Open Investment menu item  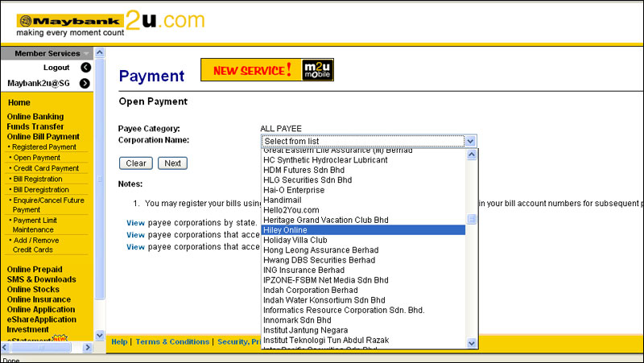coord(27,329)
